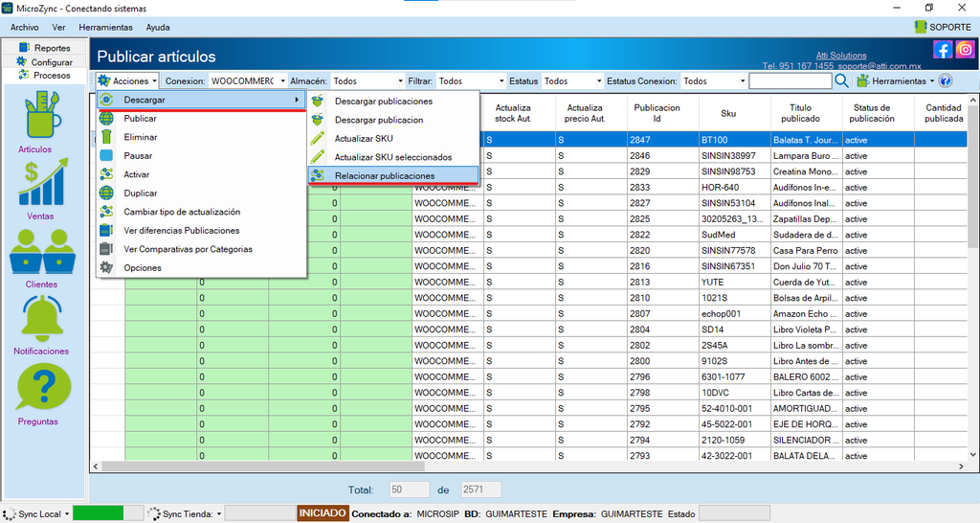The height and width of the screenshot is (523, 980).
Task: Click the Facebook icon
Action: click(x=943, y=50)
